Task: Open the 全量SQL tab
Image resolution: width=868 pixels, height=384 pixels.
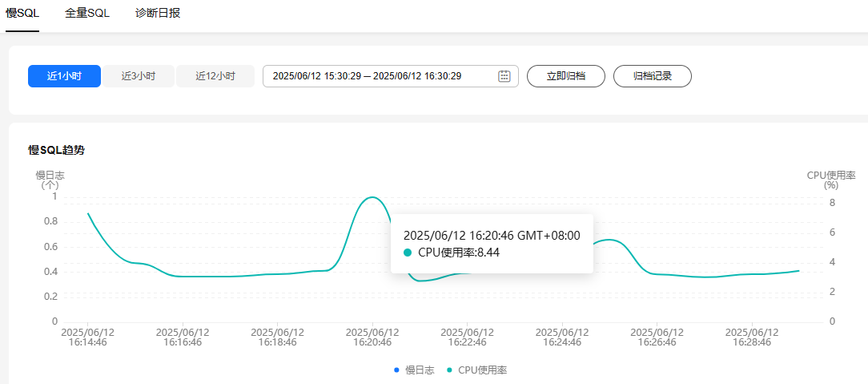Action: [87, 14]
